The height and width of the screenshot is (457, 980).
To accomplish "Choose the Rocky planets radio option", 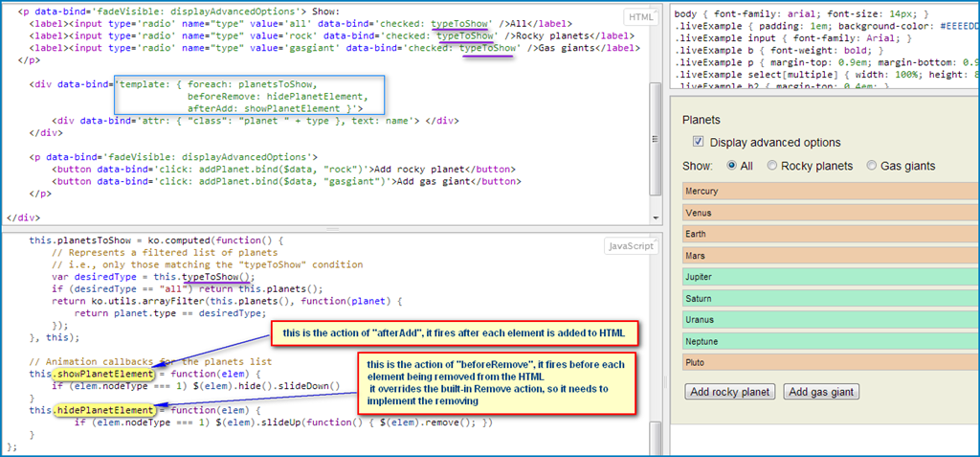I will click(x=772, y=166).
